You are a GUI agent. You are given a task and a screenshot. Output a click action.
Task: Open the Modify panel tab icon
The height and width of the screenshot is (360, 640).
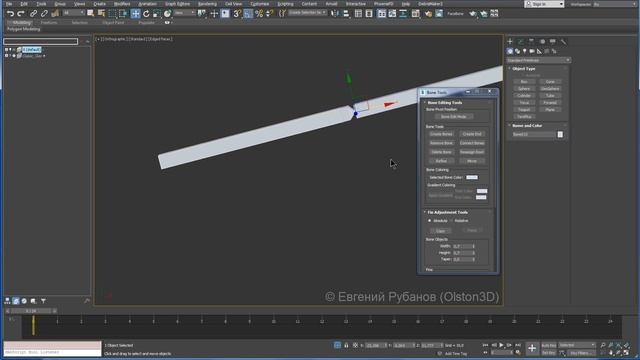(x=520, y=41)
